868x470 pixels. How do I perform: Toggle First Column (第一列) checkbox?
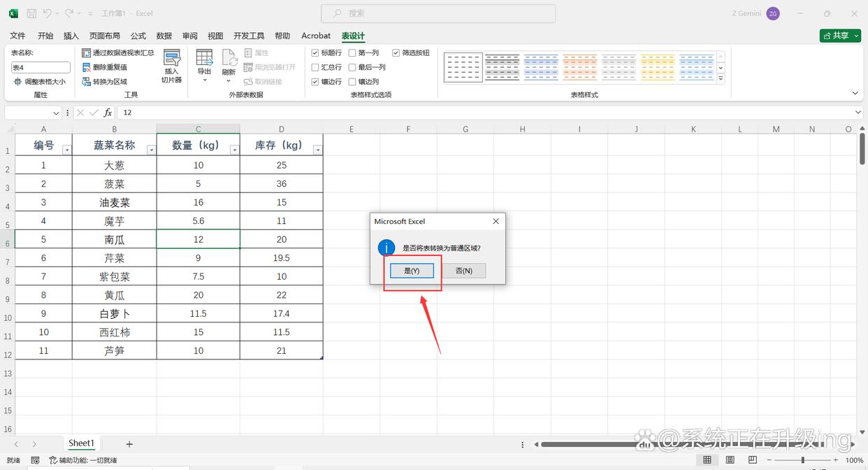pyautogui.click(x=352, y=52)
